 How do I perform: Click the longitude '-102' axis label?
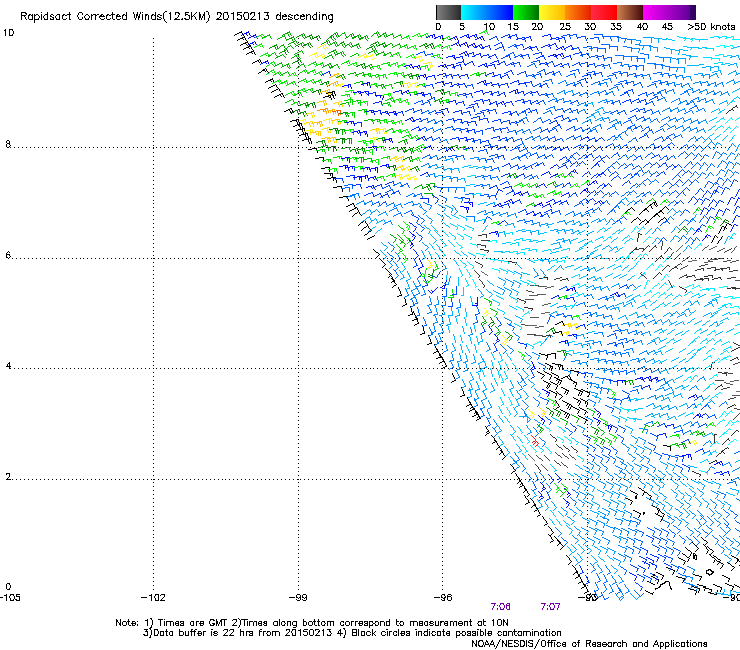click(x=153, y=598)
